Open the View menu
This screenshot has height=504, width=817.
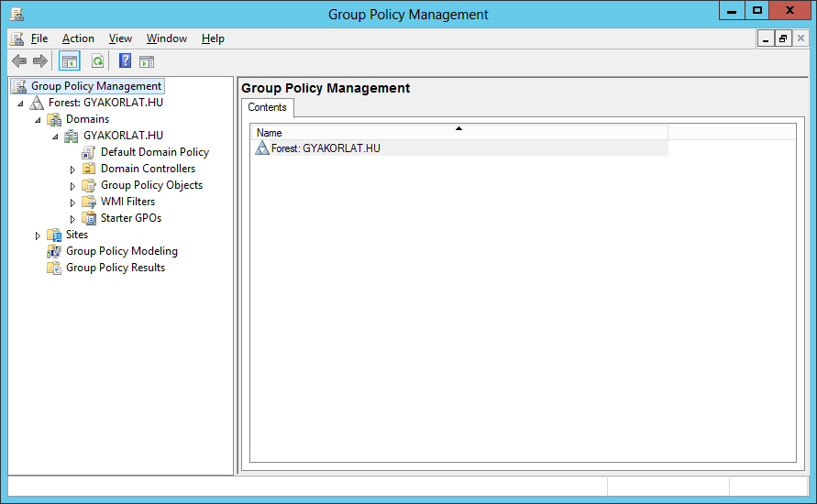(120, 38)
